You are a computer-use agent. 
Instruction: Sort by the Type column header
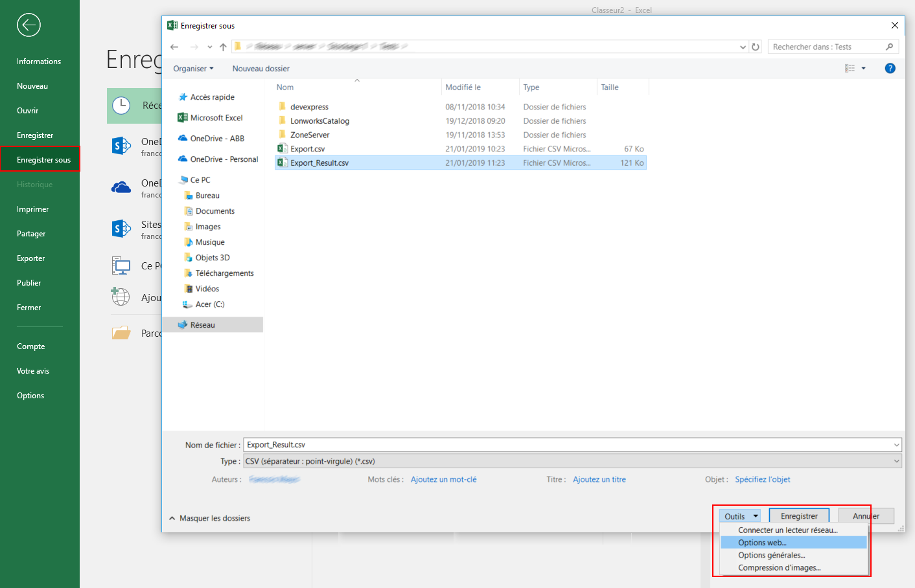click(x=531, y=87)
